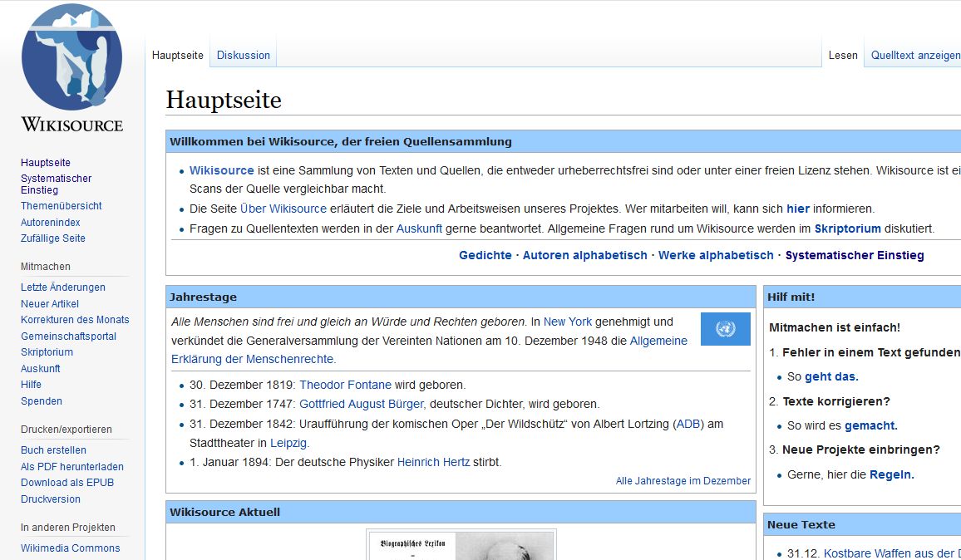Screen dimensions: 961x560
Task: Click Download als EPUB
Action: coord(67,483)
